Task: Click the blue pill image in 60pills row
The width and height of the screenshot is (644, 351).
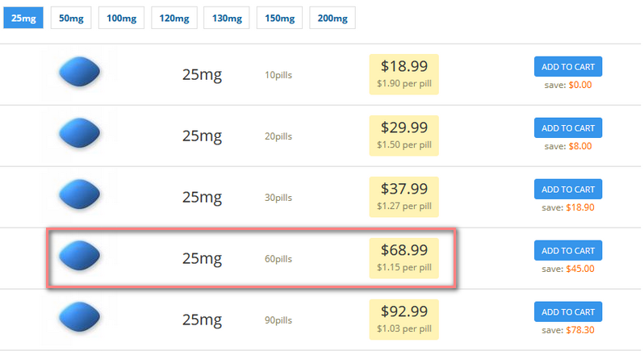Action: [x=79, y=256]
